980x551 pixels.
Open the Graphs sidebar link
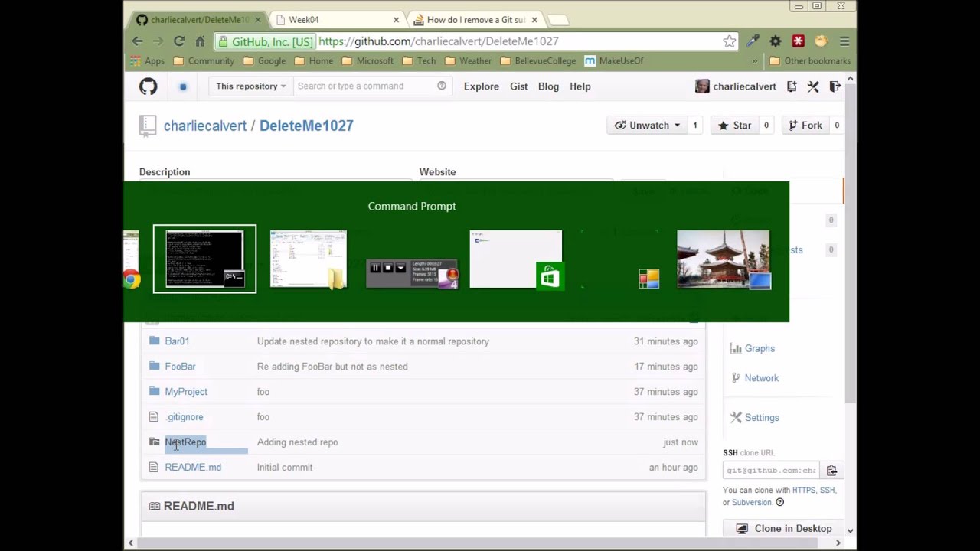coord(759,349)
